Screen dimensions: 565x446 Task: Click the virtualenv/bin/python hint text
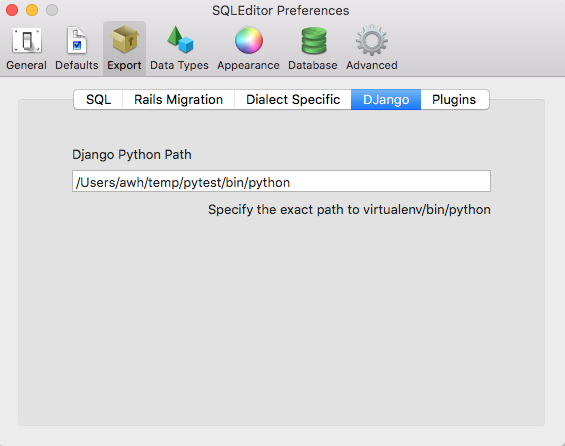click(349, 210)
